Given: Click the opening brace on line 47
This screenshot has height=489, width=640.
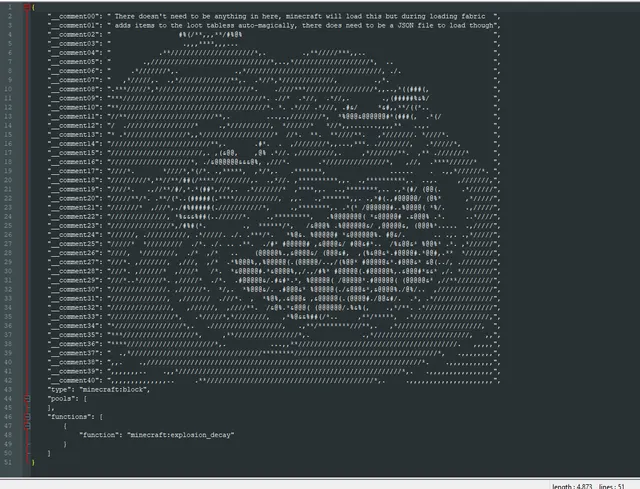Looking at the screenshot, I should [65, 426].
